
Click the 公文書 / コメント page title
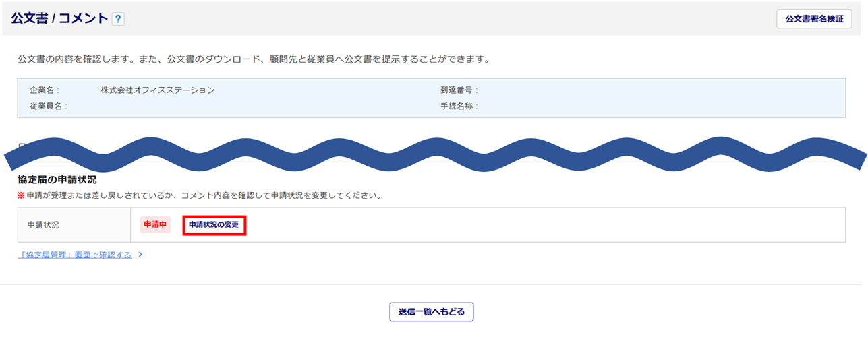[59, 19]
